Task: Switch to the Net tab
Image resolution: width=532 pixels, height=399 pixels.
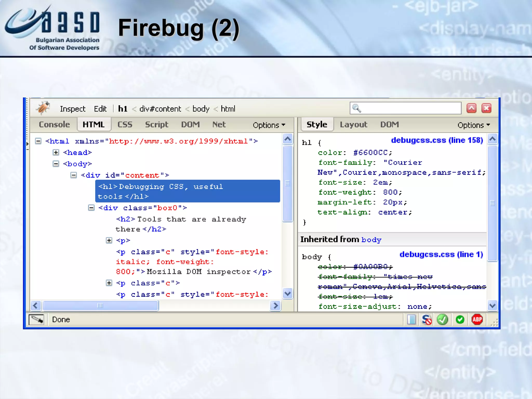Action: tap(219, 124)
